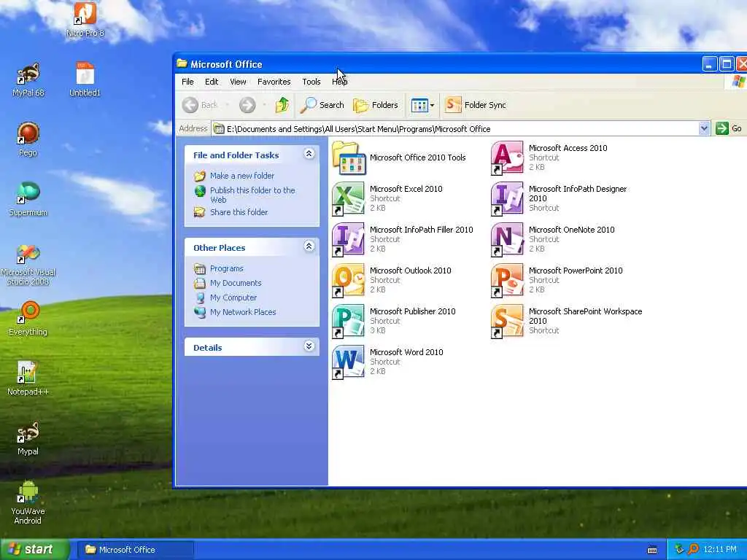Open the Back button history dropdown
Image resolution: width=747 pixels, height=560 pixels.
point(228,105)
